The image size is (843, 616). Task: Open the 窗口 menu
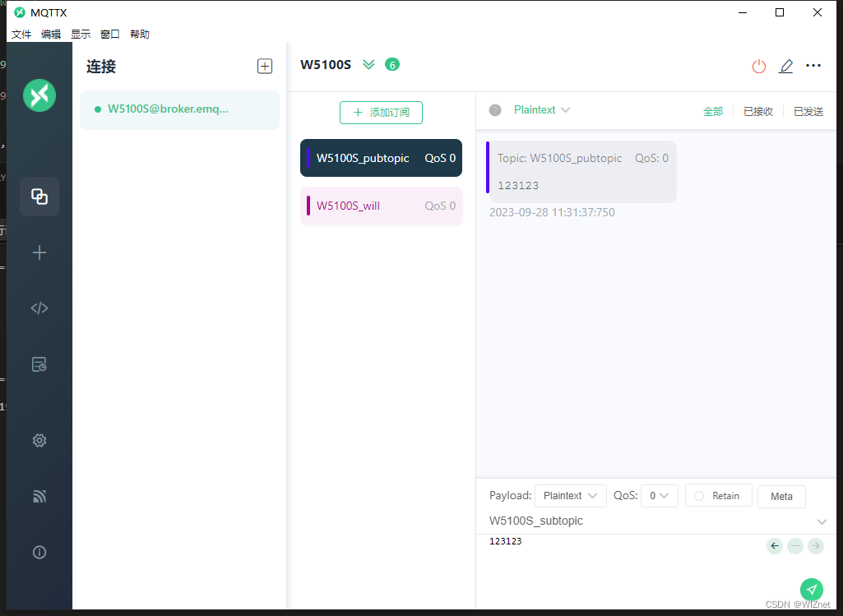point(110,35)
